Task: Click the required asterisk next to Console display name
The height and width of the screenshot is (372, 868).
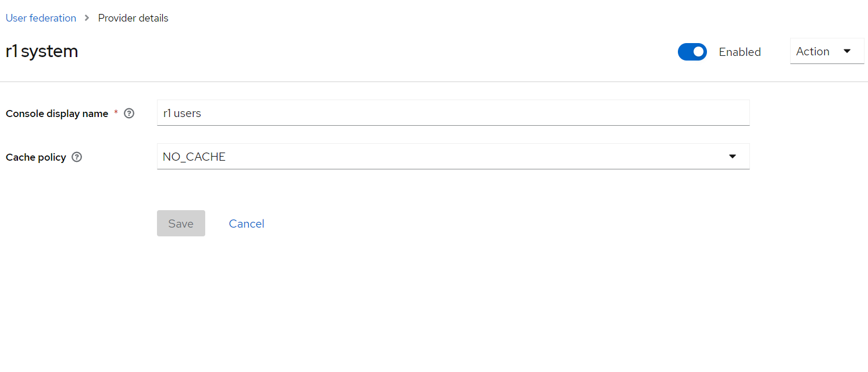Action: 116,111
